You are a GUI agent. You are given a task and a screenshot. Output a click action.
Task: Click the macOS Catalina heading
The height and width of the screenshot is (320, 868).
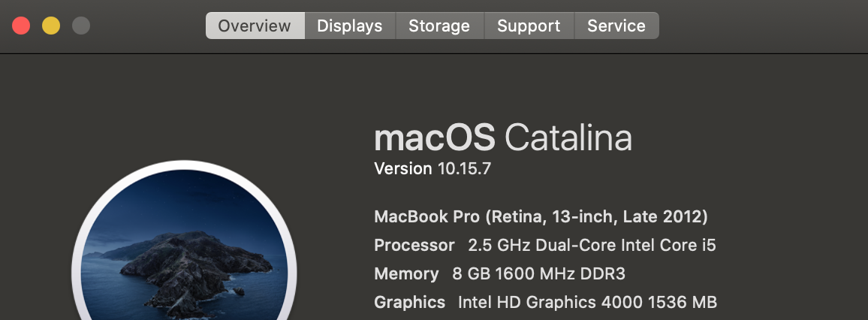[x=502, y=138]
